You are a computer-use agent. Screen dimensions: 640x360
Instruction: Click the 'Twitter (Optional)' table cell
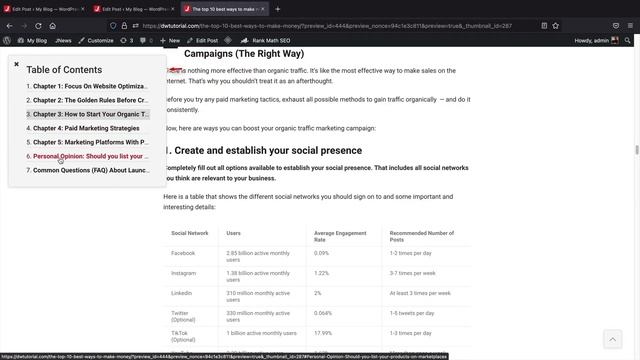[x=183, y=316]
